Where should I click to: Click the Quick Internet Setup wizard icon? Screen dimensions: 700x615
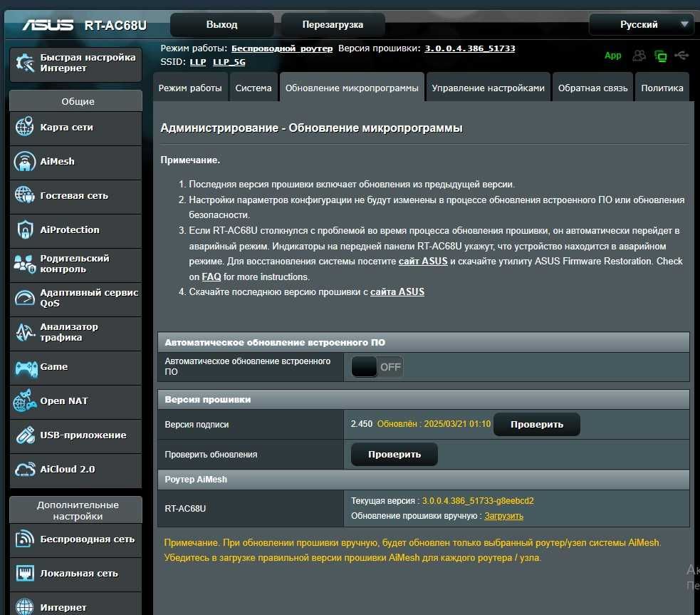coord(24,63)
